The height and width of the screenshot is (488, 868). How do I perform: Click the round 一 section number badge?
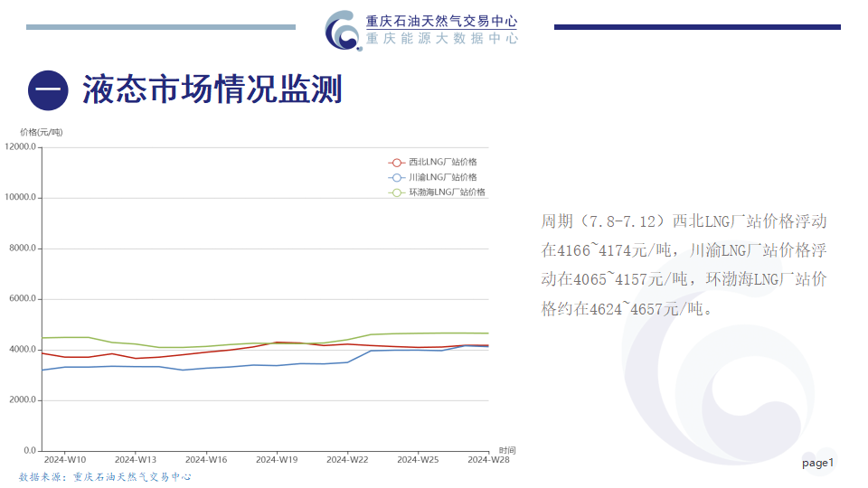pyautogui.click(x=48, y=90)
